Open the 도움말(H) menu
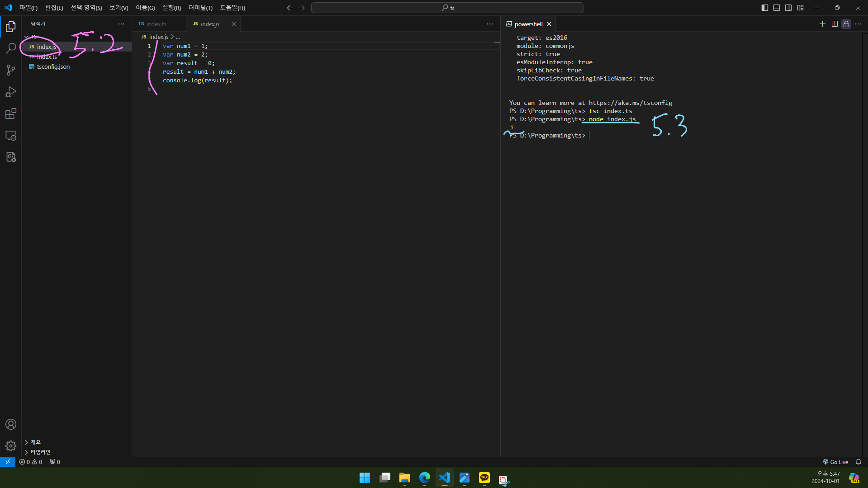This screenshot has height=488, width=868. [x=232, y=8]
